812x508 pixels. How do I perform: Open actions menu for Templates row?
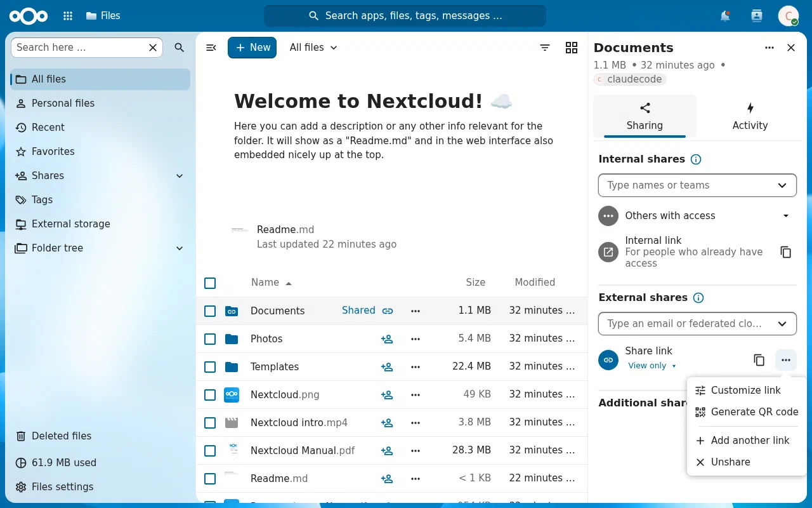(x=416, y=367)
